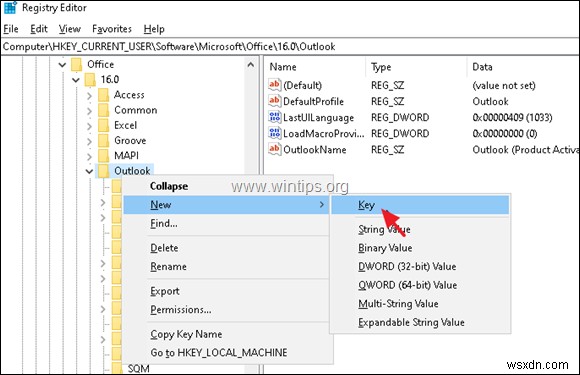
Task: Click the LastUILanguage value name
Action: coord(318,118)
